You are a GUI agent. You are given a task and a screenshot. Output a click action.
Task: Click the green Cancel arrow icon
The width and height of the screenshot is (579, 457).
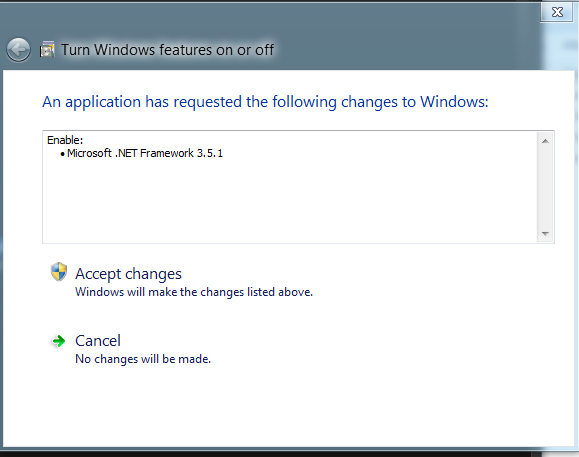click(x=58, y=341)
